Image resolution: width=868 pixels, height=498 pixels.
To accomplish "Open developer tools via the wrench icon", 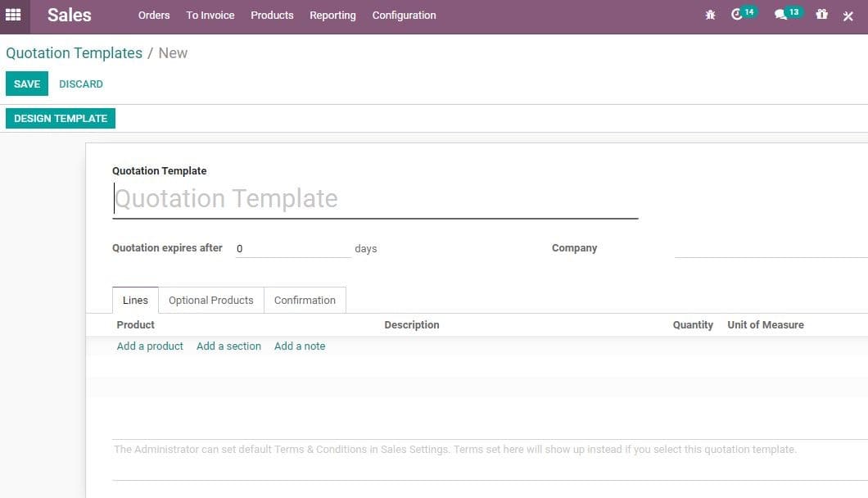I will click(848, 14).
